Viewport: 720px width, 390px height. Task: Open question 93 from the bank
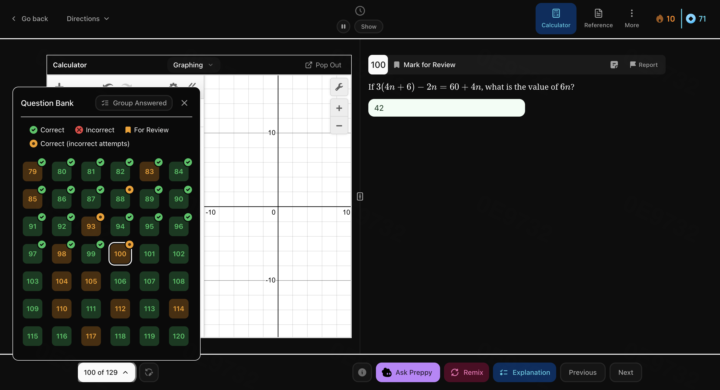tap(91, 226)
